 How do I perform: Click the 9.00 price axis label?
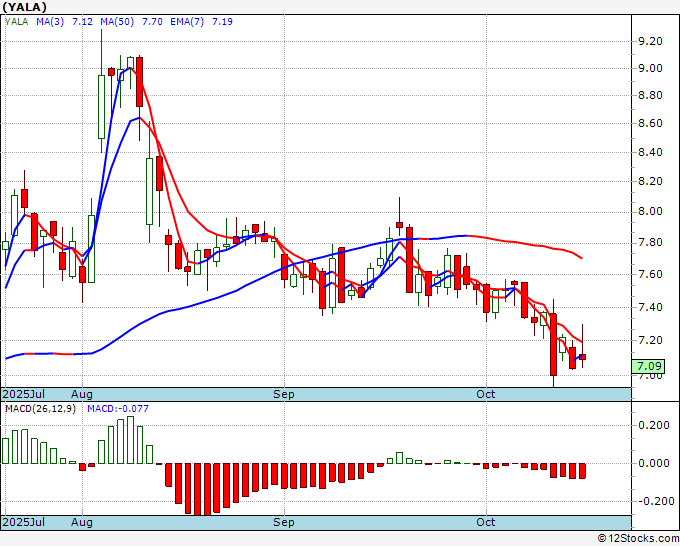(650, 68)
